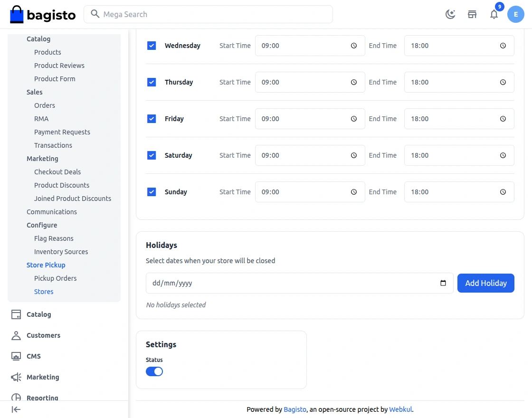This screenshot has width=532, height=418.
Task: Open the Marketing main menu label
Action: click(x=43, y=377)
